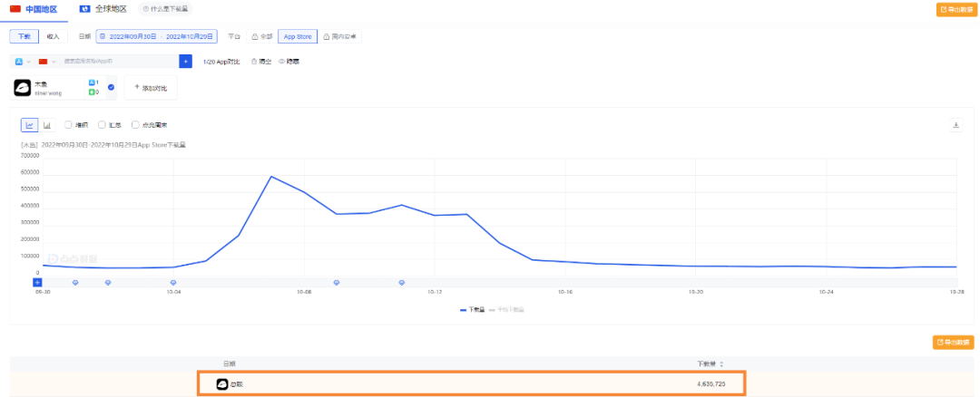
Task: Click the chart download icon
Action: (955, 125)
